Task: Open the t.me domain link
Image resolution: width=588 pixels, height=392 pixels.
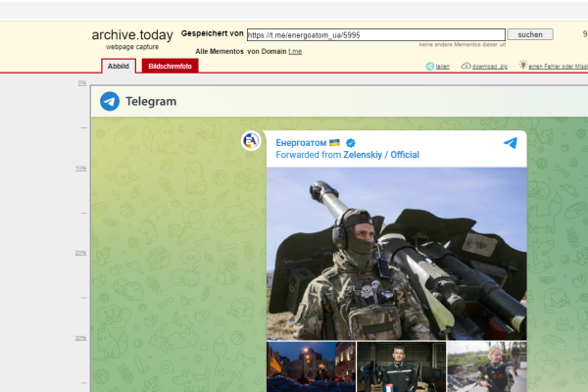Action: pos(294,50)
